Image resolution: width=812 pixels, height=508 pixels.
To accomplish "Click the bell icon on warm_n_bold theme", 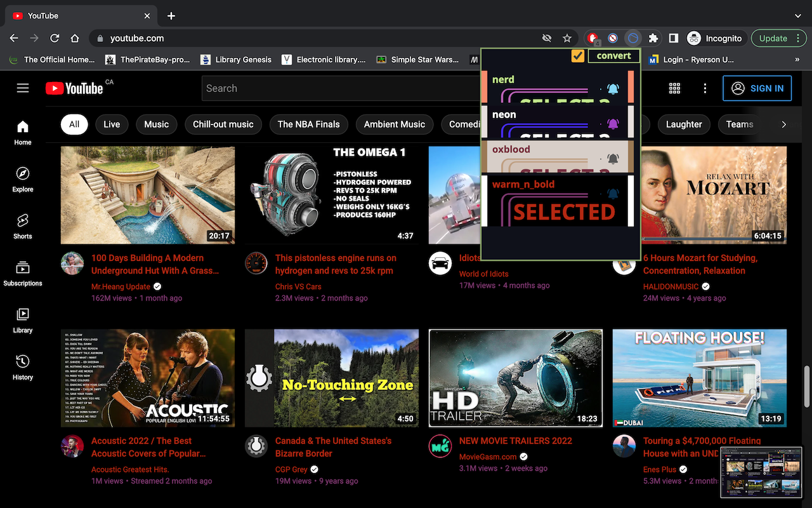I will point(613,194).
